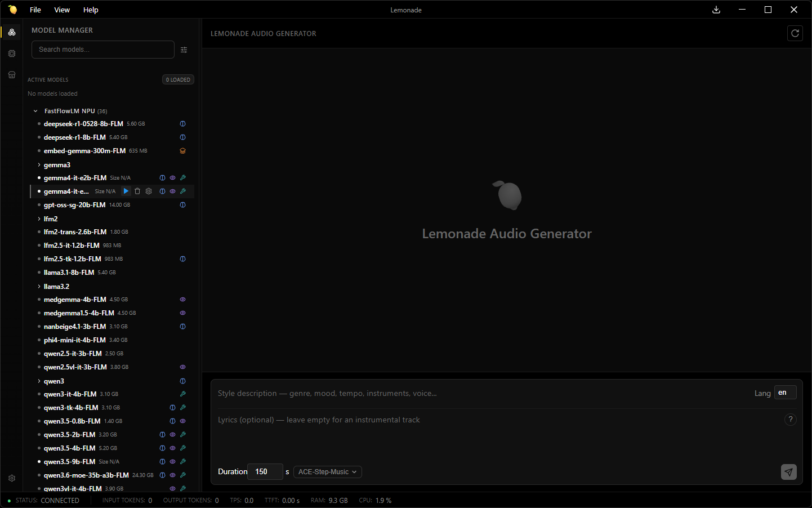Click the Duration value field showing 150
812x508 pixels.
point(265,472)
